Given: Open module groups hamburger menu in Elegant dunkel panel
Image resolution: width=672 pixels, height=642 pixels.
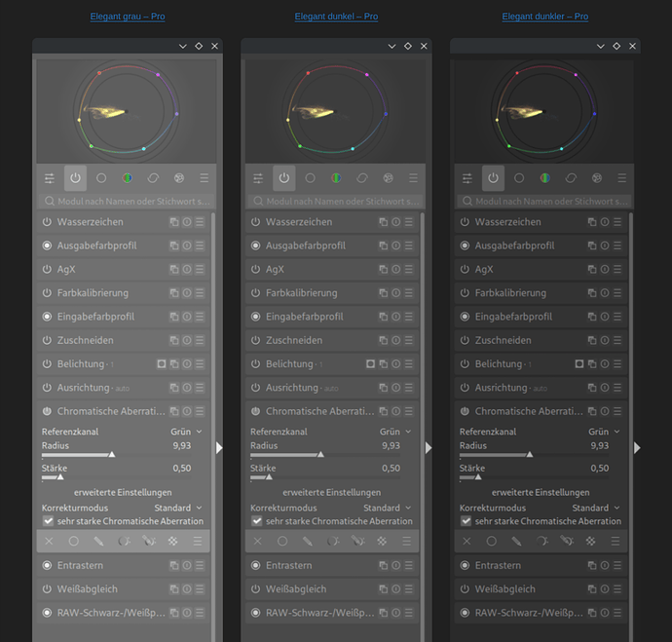Looking at the screenshot, I should point(414,178).
